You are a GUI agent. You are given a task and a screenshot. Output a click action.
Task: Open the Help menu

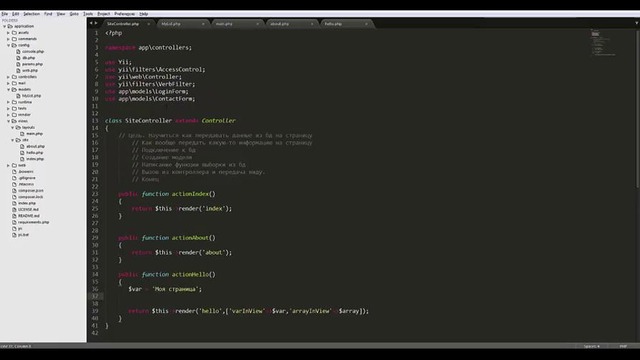(x=144, y=14)
